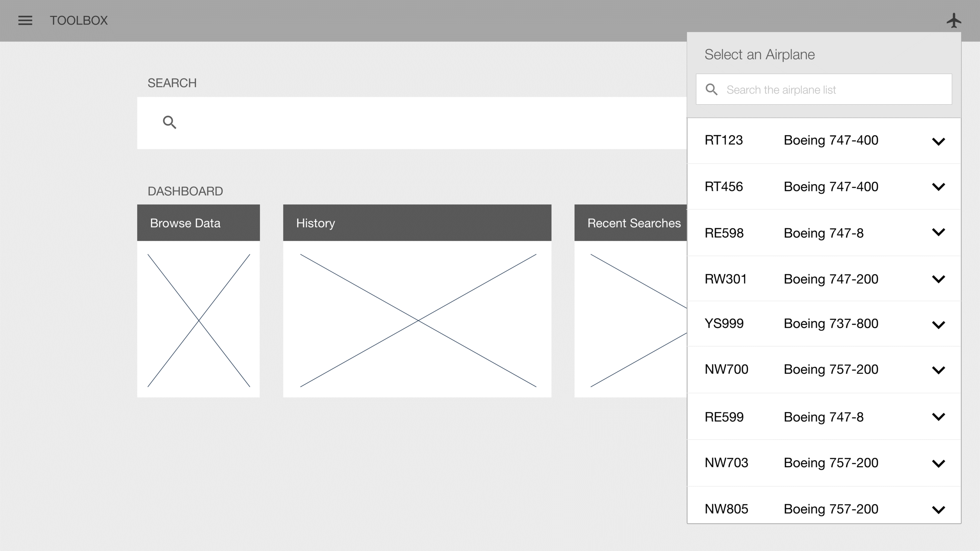Click into the main search box
Image resolution: width=980 pixels, height=551 pixels.
coord(412,123)
